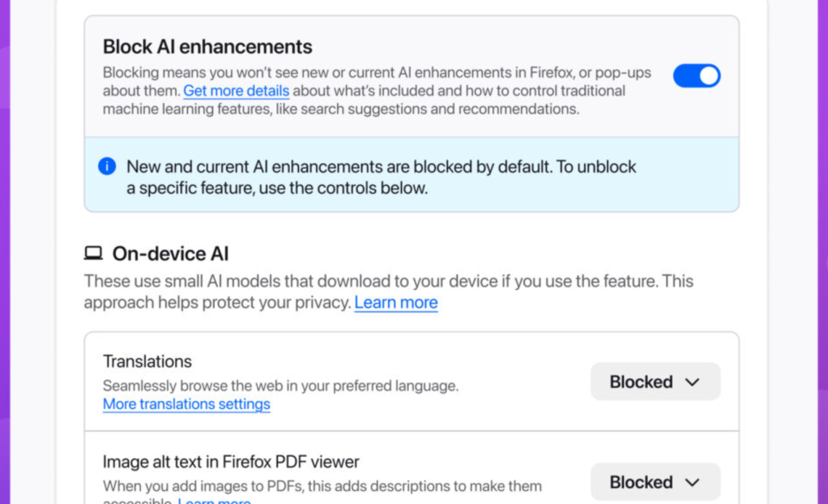Click Image alt text in Firefox PDF viewer label
The width and height of the screenshot is (828, 504).
pos(231,461)
